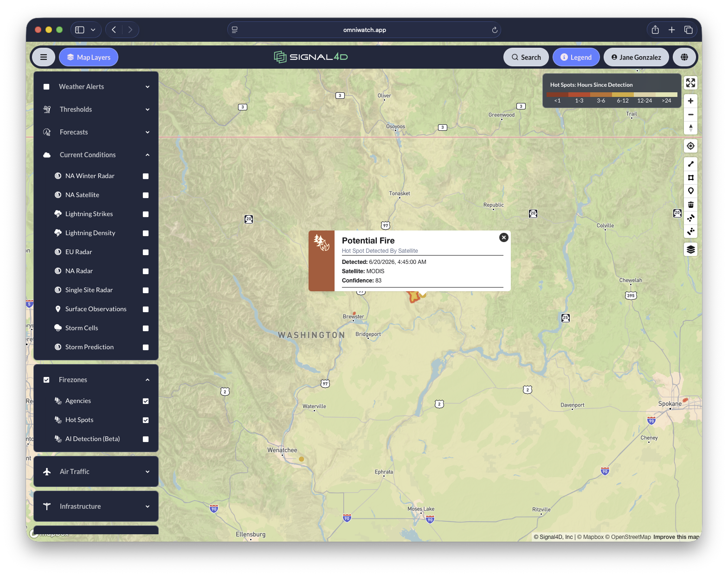This screenshot has height=576, width=728.
Task: Click the uncombine features tool
Action: click(x=691, y=231)
